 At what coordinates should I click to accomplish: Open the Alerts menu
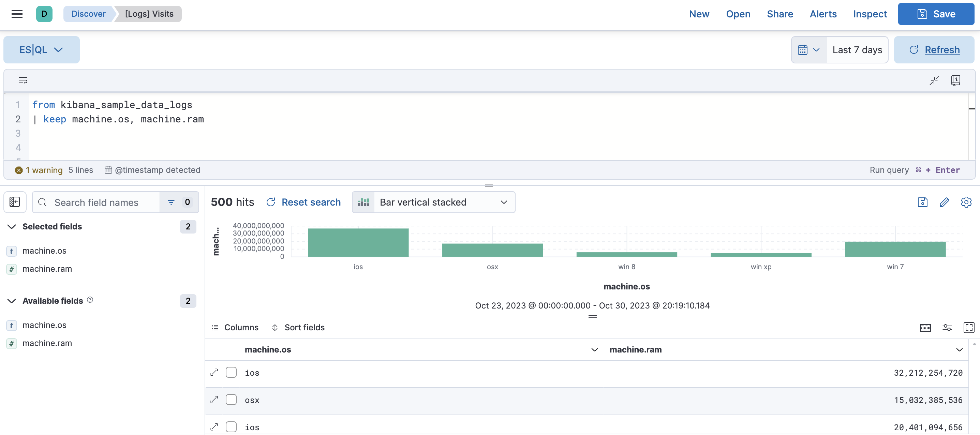823,14
